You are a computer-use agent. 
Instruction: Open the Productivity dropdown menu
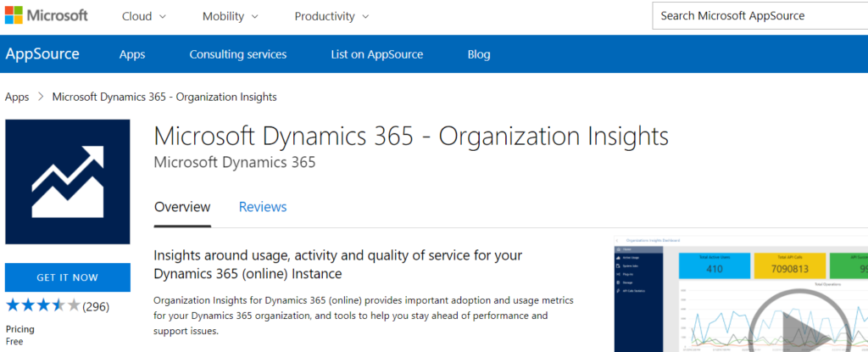(331, 16)
